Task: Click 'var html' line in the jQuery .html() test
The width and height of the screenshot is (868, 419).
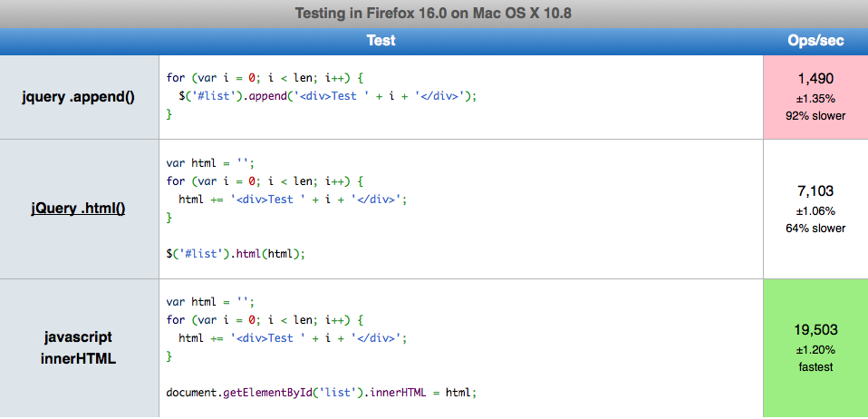Action: click(x=210, y=163)
